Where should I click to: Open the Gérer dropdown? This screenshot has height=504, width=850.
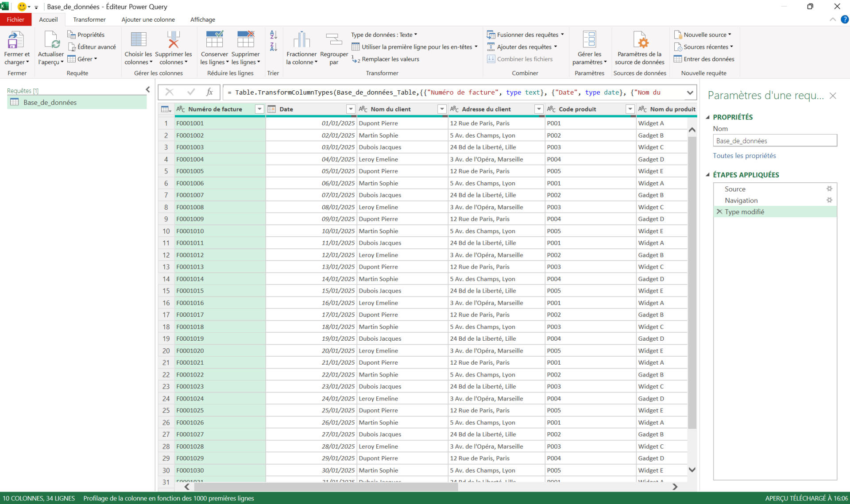point(82,59)
